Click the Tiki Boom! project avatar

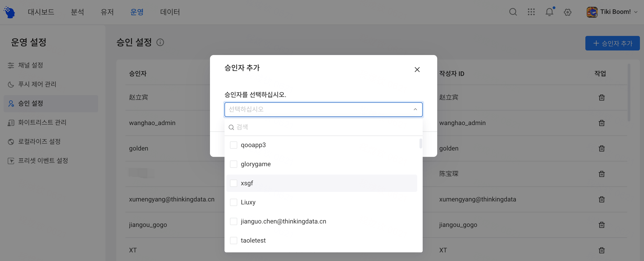pos(592,12)
